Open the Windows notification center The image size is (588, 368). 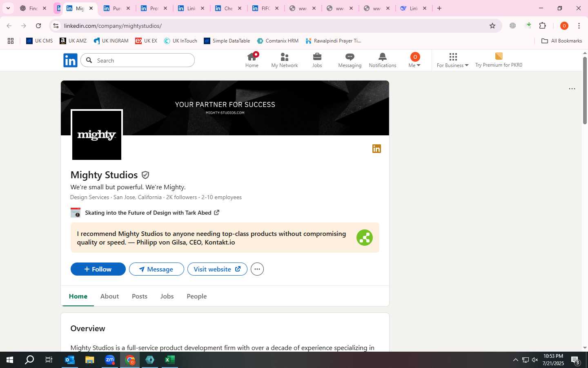(576, 360)
